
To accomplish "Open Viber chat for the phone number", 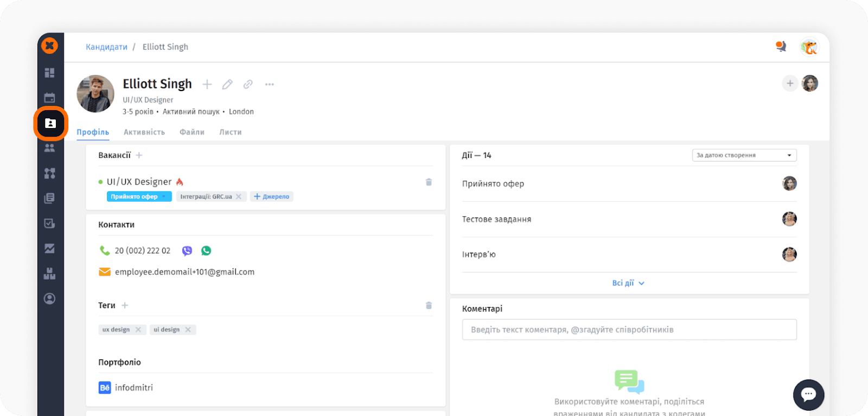I will [x=187, y=251].
